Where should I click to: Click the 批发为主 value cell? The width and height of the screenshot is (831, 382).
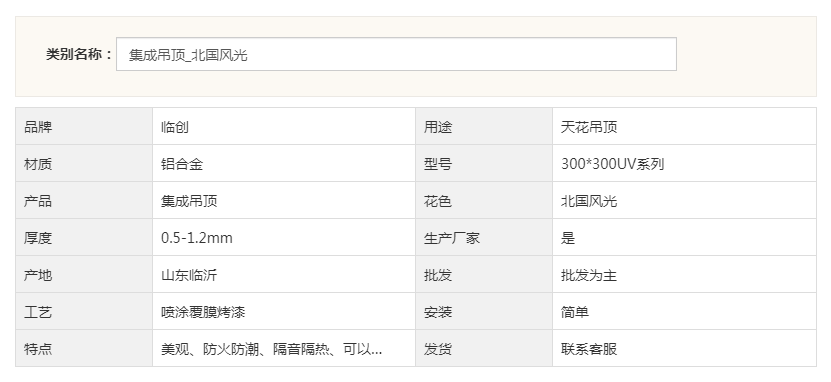[684, 274]
